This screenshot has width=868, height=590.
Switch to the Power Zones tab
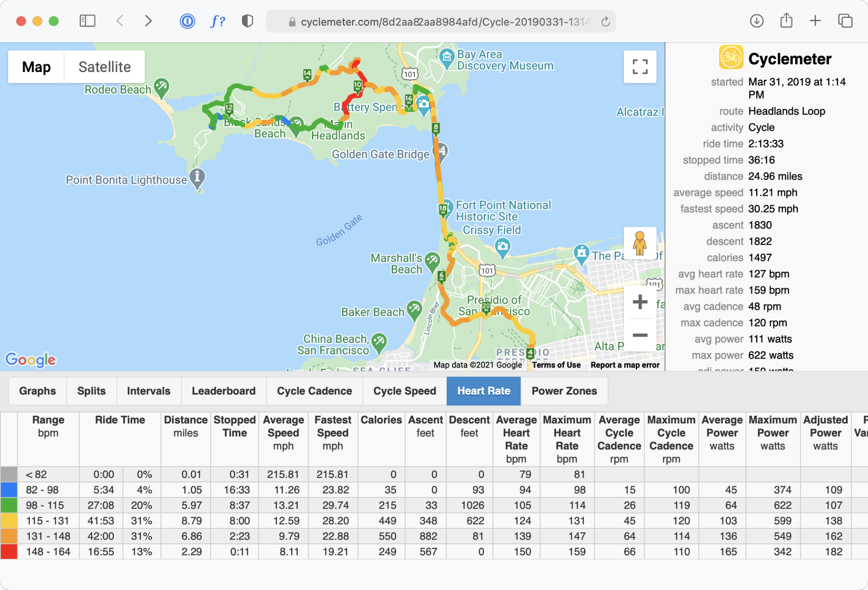(564, 391)
